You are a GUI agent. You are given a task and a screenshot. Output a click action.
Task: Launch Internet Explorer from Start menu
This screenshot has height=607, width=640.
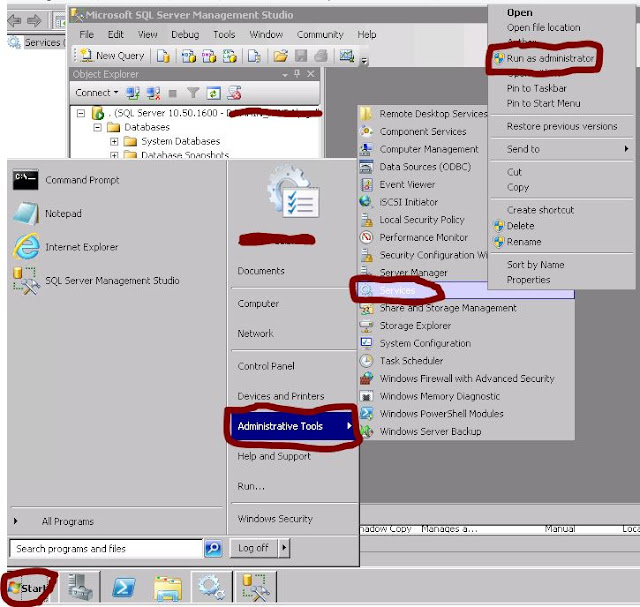(65, 247)
